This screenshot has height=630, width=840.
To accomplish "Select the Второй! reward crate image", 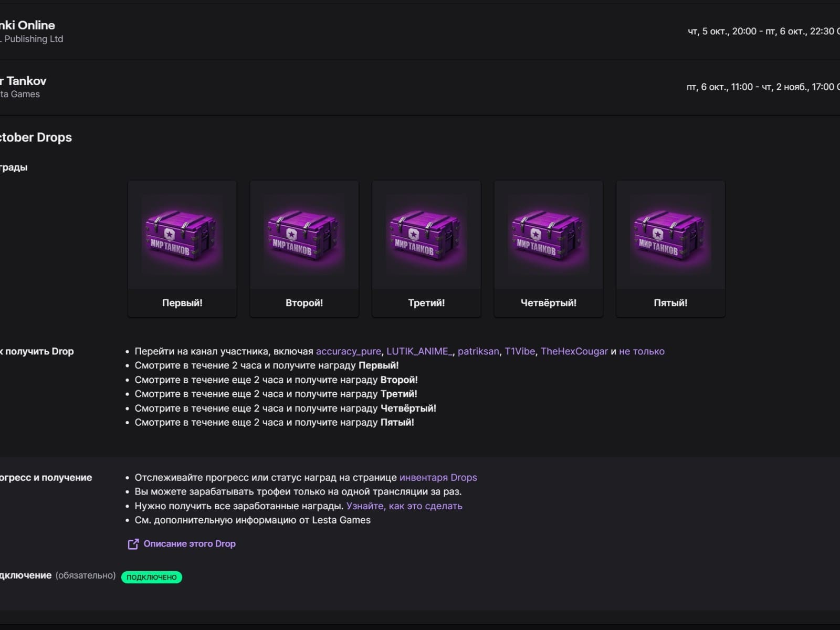I will (x=304, y=235).
